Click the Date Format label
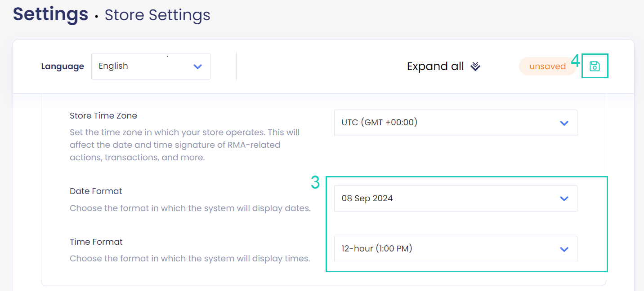 pos(96,191)
